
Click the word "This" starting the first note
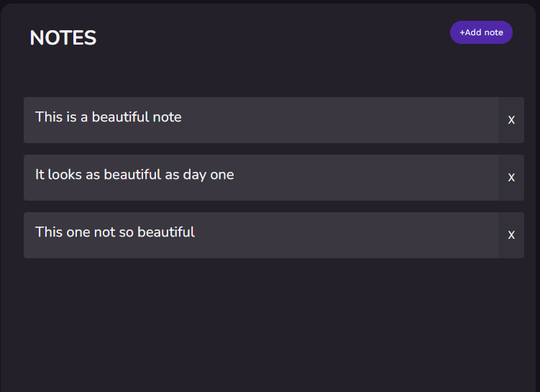pyautogui.click(x=49, y=117)
